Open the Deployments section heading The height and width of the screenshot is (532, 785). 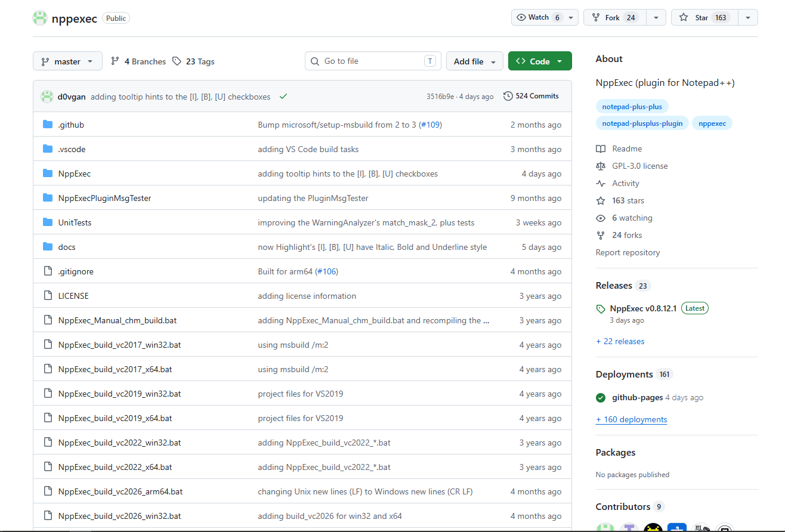click(x=625, y=375)
